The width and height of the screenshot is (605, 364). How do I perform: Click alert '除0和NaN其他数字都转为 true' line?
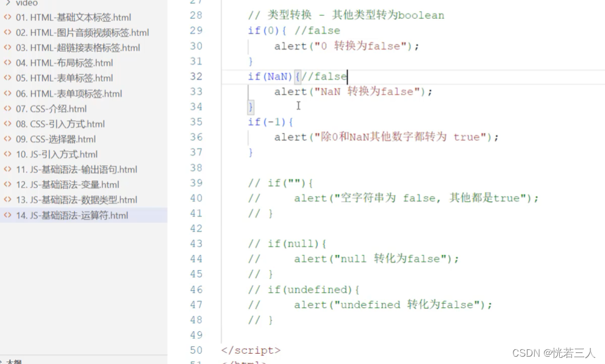click(x=387, y=137)
